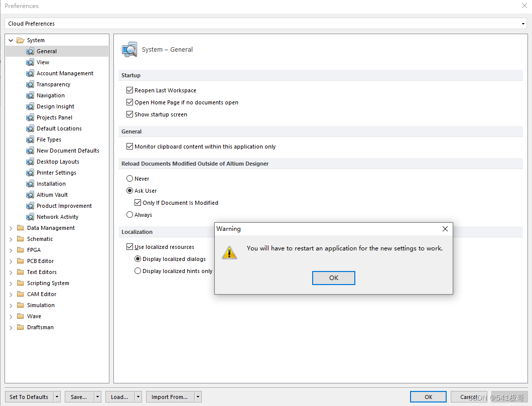This screenshot has height=406, width=532.
Task: Open the Import From dropdown arrow
Action: point(198,397)
